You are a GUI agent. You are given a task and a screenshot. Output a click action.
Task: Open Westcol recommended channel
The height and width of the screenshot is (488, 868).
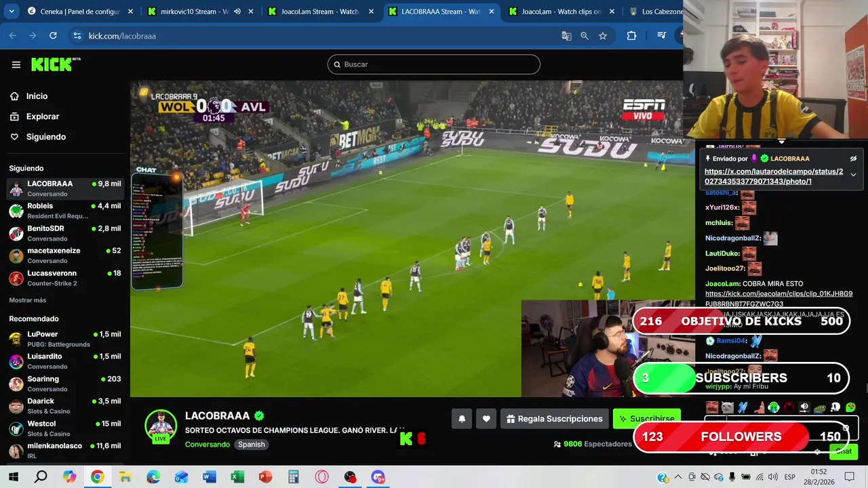[65, 428]
